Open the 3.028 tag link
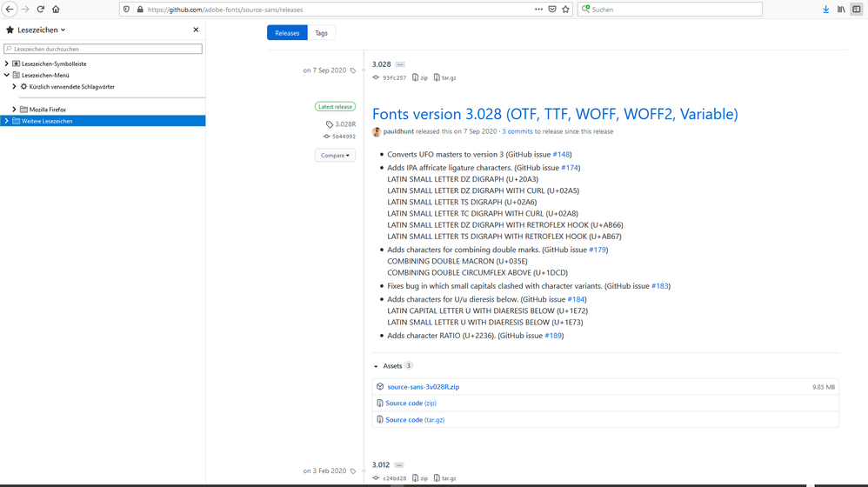This screenshot has height=487, width=868. click(x=382, y=64)
